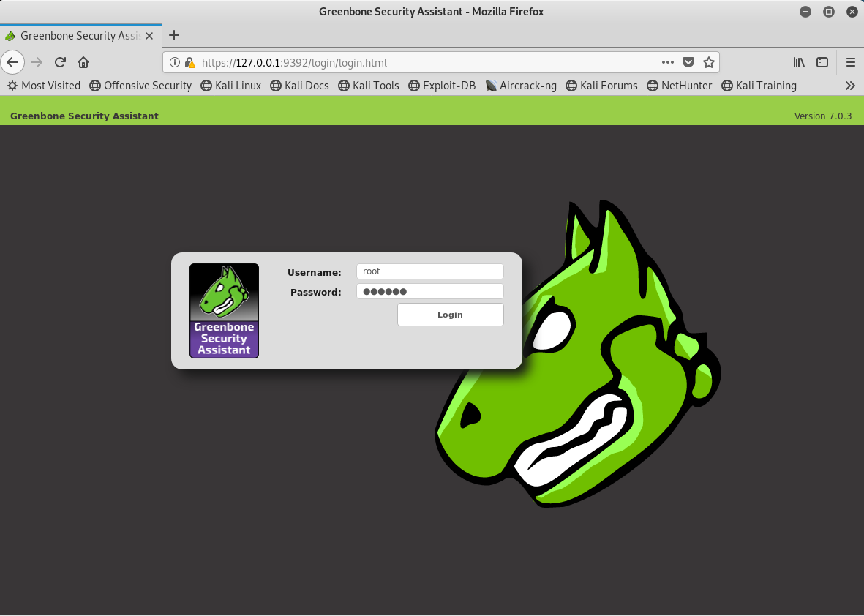Minimize the Firefox window
The width and height of the screenshot is (864, 616).
tap(805, 12)
